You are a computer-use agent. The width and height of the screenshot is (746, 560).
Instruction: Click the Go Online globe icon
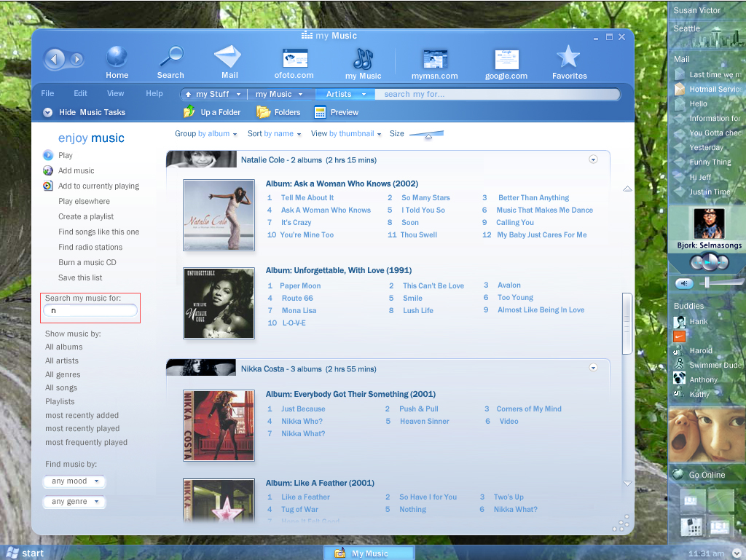pos(678,474)
